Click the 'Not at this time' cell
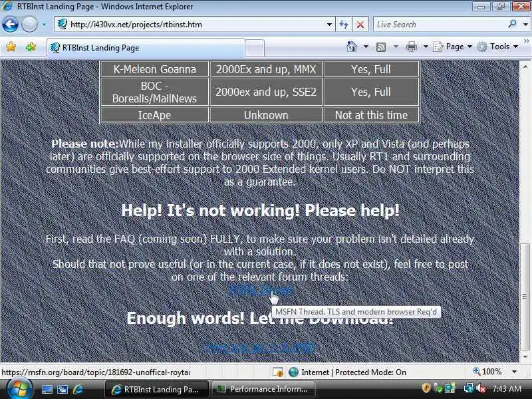Viewport: 532px width, 399px height. (371, 115)
